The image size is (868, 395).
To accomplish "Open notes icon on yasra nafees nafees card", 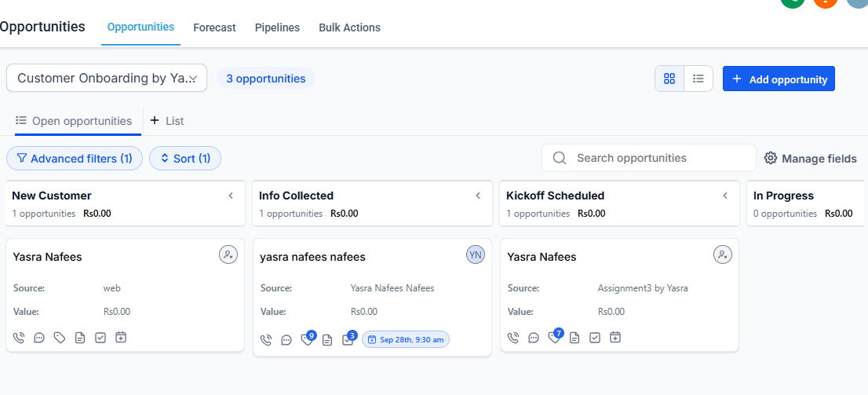I will [327, 339].
